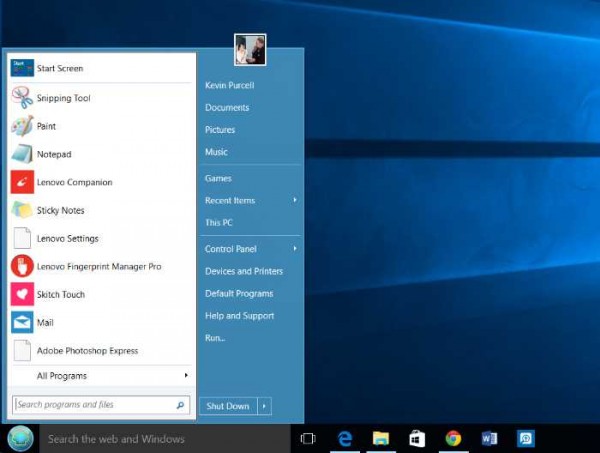The width and height of the screenshot is (600, 453).
Task: Open Kevin Purcell user folder
Action: pos(230,85)
